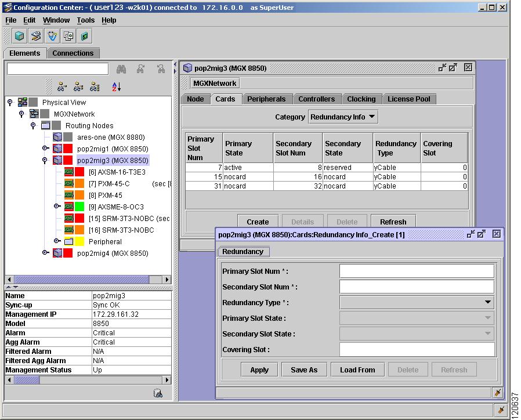Expand the Peripheral folder node
The image size is (521, 420).
57,241
